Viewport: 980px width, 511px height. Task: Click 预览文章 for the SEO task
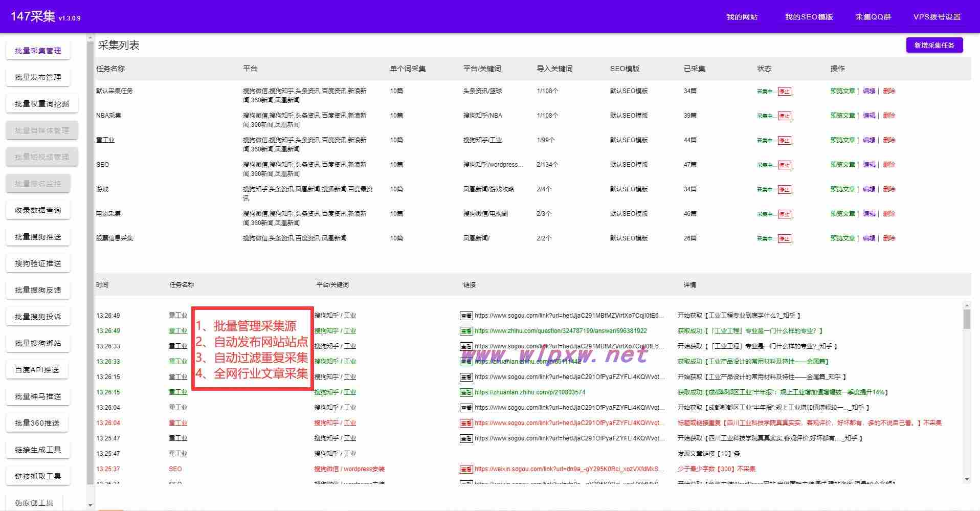842,165
